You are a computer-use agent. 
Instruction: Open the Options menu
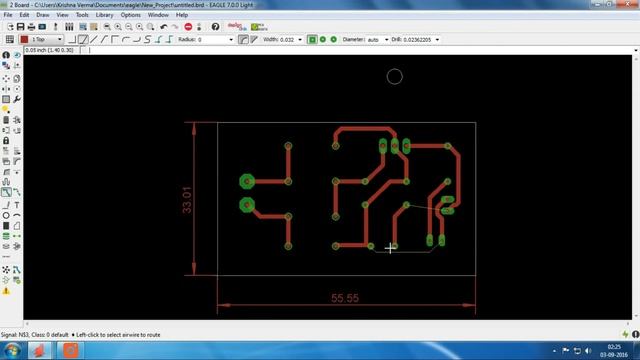point(130,15)
